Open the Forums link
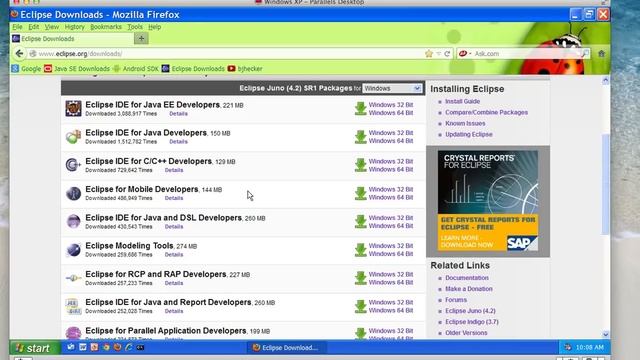Image resolution: width=640 pixels, height=360 pixels. (x=456, y=300)
